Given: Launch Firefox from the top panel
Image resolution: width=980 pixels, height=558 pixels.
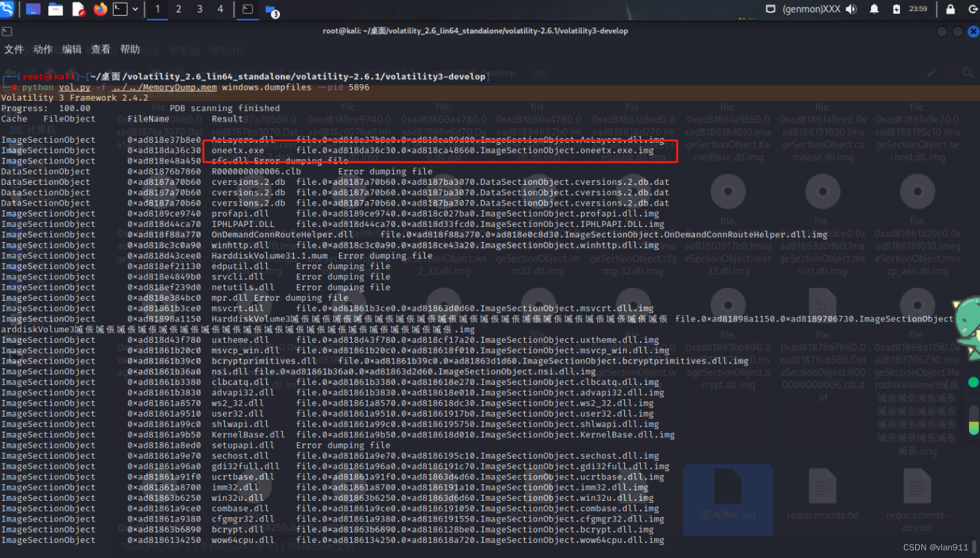Looking at the screenshot, I should tap(100, 9).
